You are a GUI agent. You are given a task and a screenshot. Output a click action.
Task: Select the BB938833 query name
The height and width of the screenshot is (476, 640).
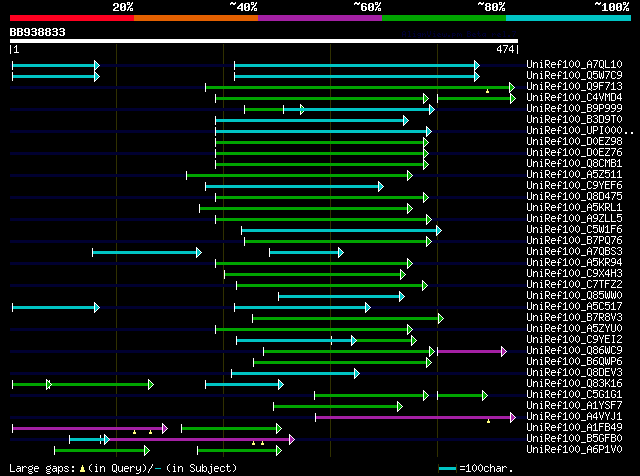tap(38, 32)
